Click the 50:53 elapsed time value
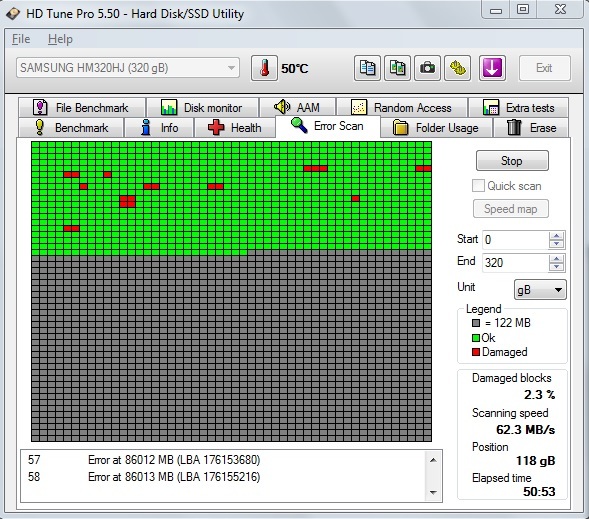The image size is (589, 519). click(x=539, y=492)
